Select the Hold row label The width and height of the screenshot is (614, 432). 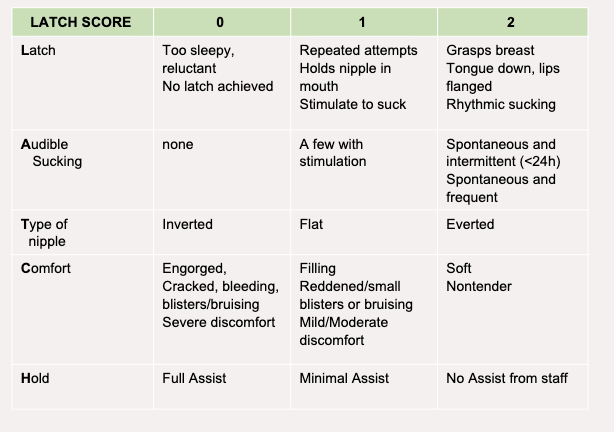(x=35, y=378)
